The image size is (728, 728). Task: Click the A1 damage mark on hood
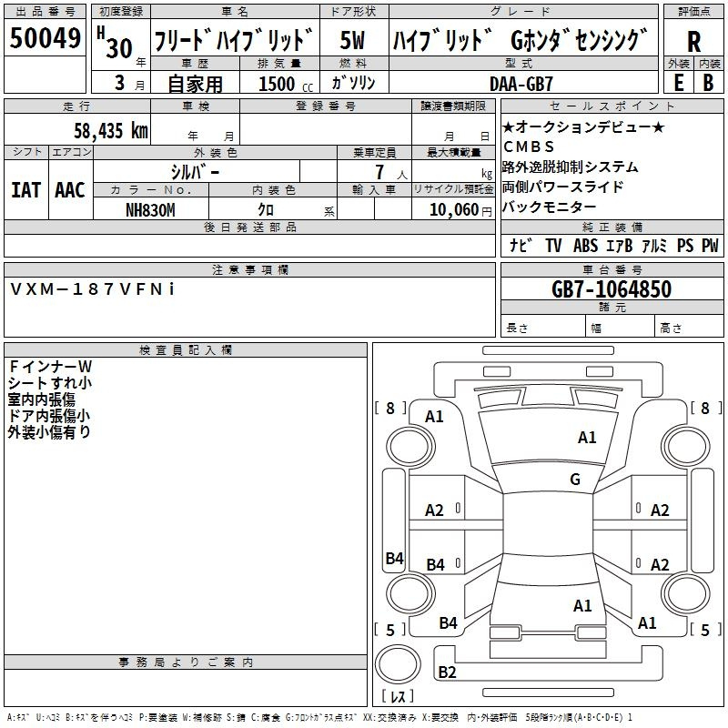(587, 438)
